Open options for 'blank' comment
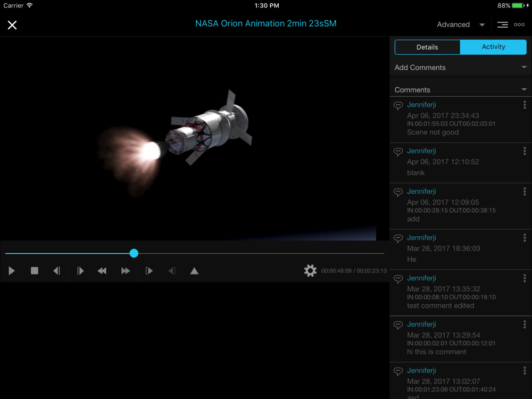Viewport: 532px width, 399px height. tap(525, 151)
